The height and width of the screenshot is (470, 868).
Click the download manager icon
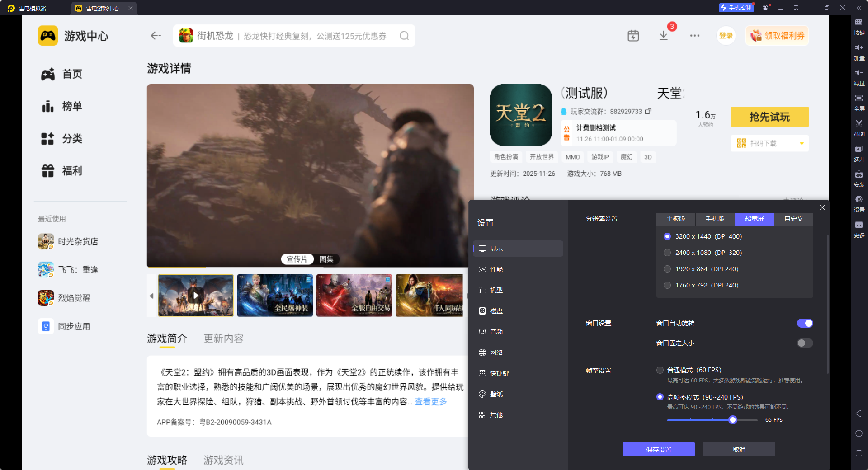click(663, 36)
